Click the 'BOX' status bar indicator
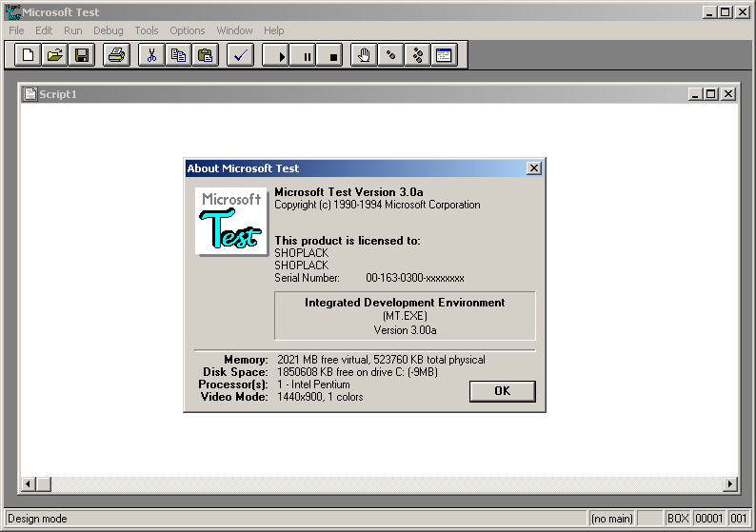 pyautogui.click(x=678, y=519)
